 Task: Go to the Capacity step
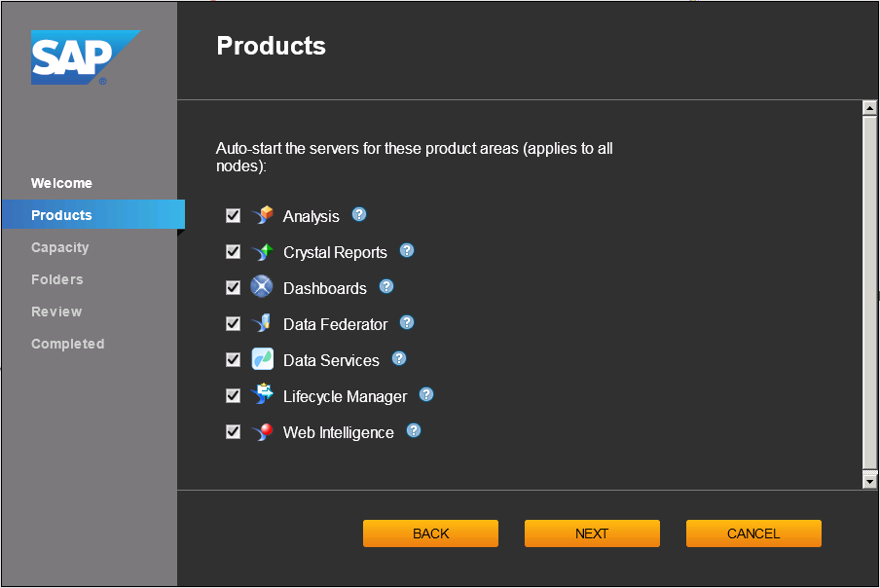[x=60, y=247]
